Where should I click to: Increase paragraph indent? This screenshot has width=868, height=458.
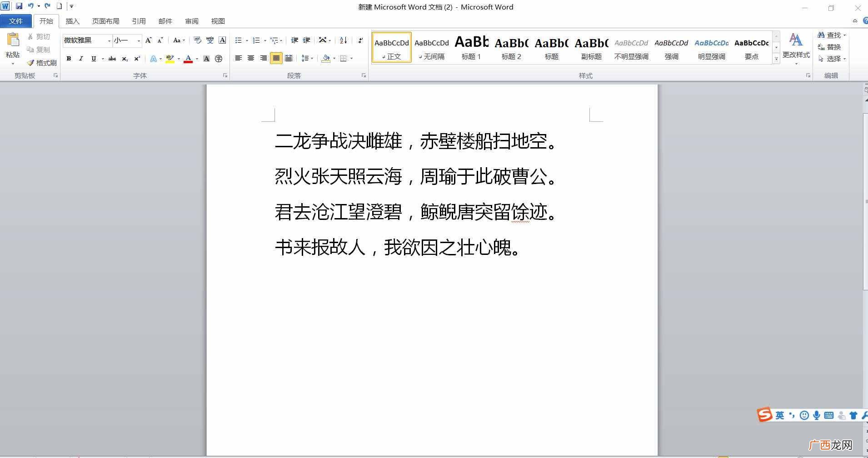tap(307, 40)
